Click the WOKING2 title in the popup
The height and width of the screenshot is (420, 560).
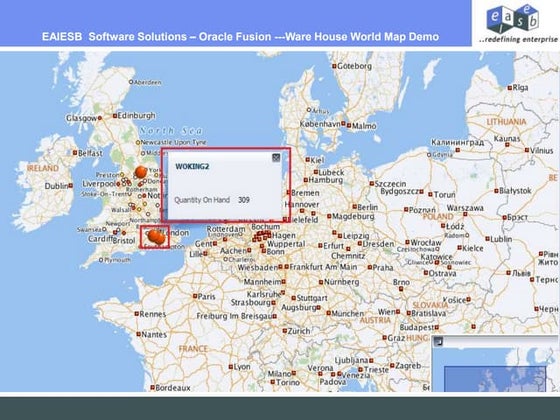tap(192, 167)
